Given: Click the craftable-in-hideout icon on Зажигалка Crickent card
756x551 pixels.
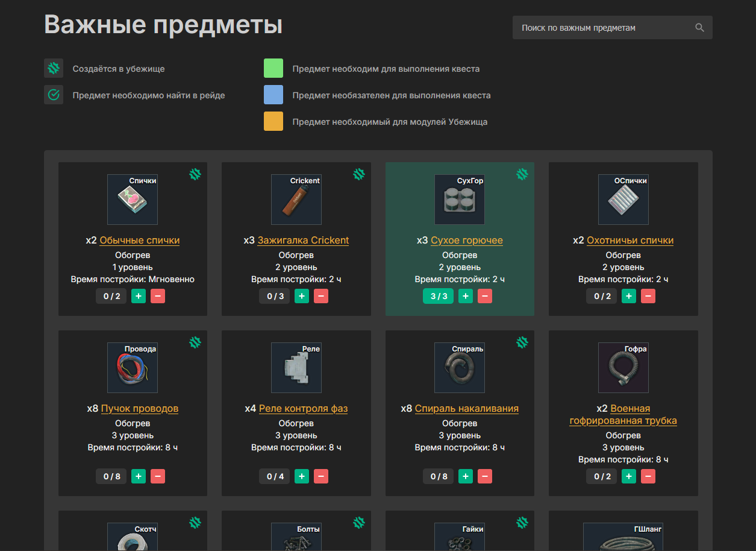Looking at the screenshot, I should 359,174.
